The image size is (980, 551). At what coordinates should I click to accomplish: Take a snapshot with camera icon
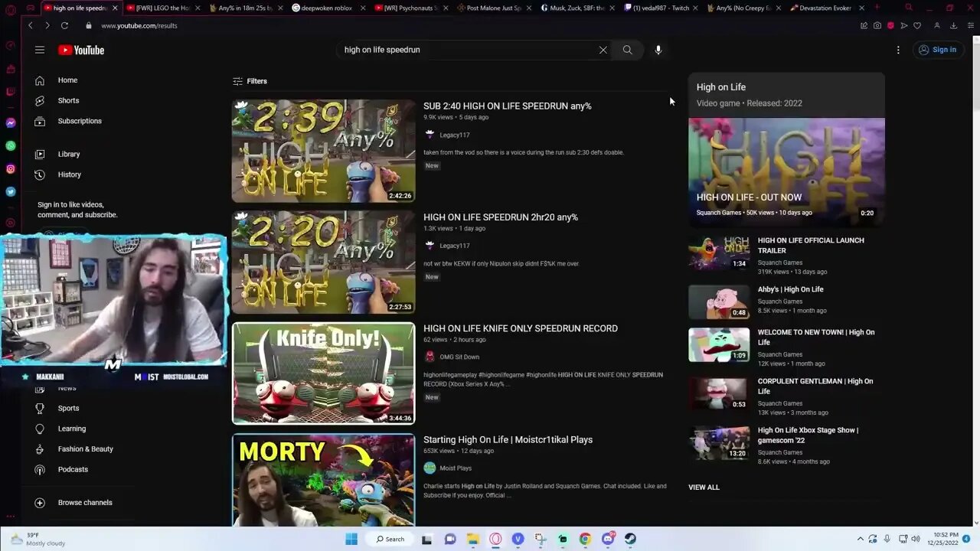877,25
